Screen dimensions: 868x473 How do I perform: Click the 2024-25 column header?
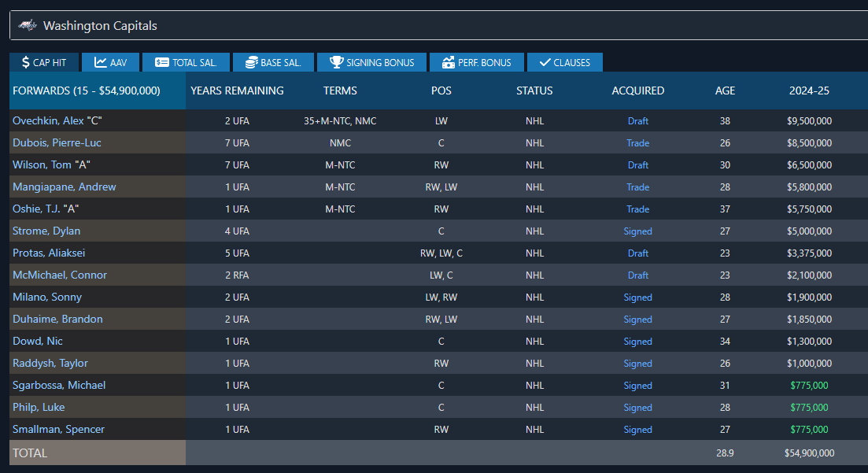point(809,91)
